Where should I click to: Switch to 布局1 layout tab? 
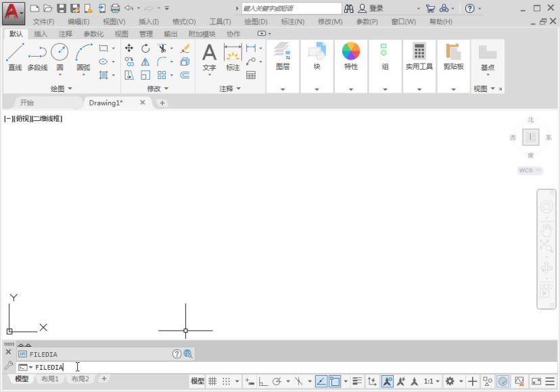coord(49,378)
